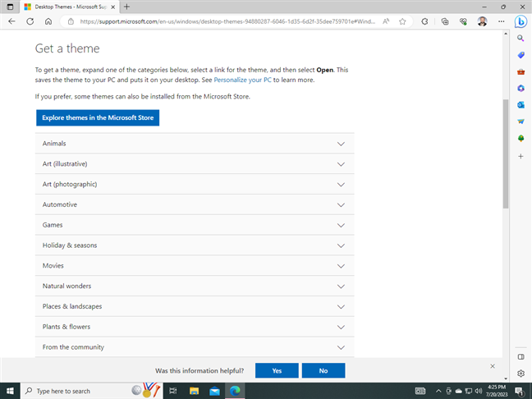
Task: Click the browser refresh icon
Action: [30, 21]
